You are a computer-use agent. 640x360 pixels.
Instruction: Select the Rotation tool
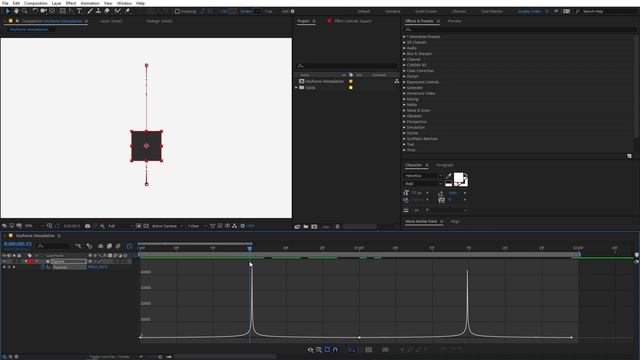click(x=35, y=11)
